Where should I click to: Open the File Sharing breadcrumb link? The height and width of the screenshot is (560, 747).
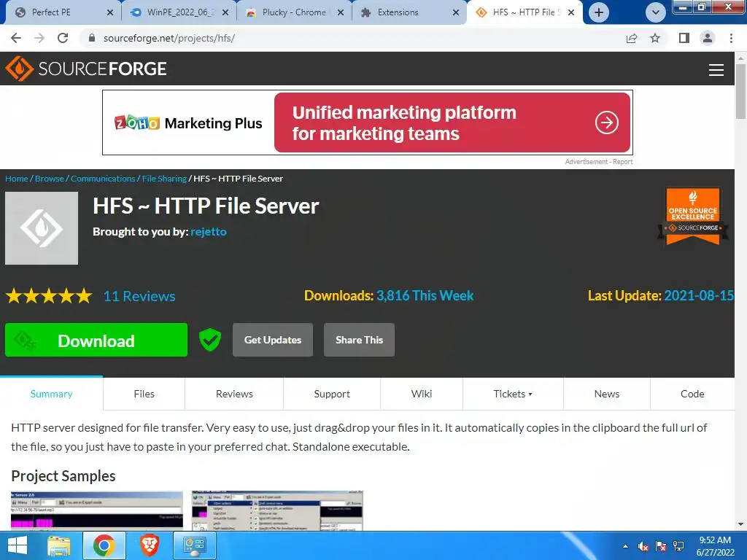point(164,179)
